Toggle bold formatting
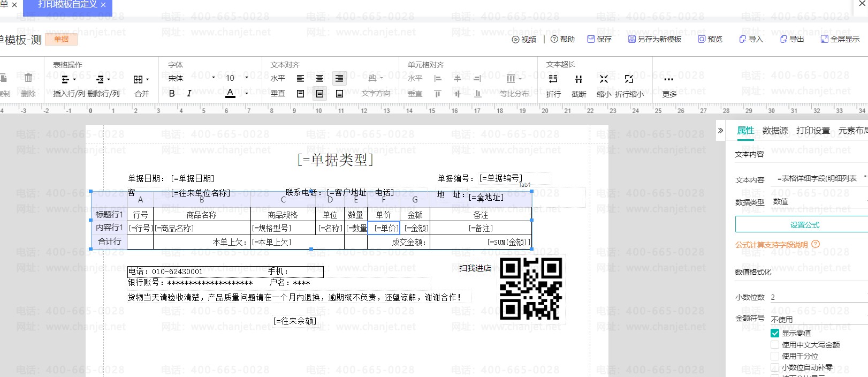The image size is (868, 377). pos(172,93)
